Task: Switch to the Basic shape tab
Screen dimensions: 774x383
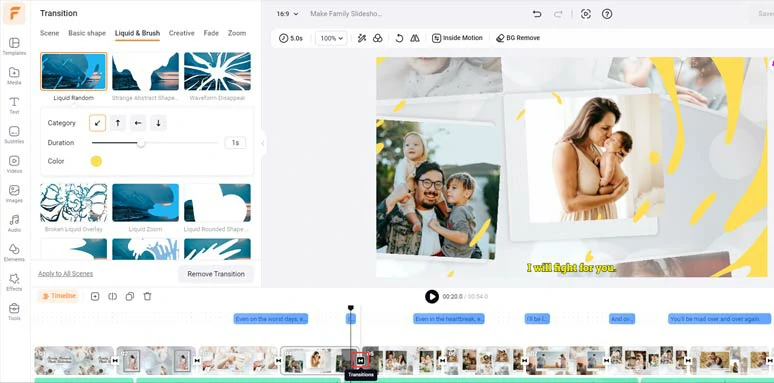Action: click(87, 33)
